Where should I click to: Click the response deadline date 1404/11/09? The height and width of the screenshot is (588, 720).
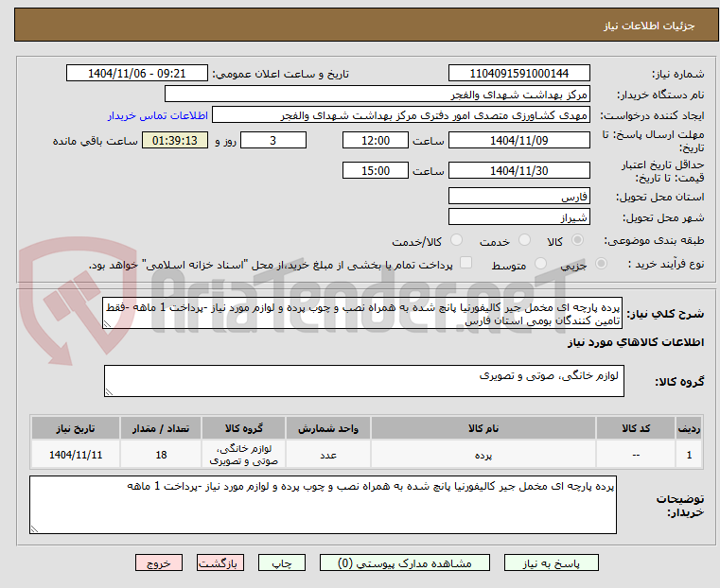(x=518, y=140)
